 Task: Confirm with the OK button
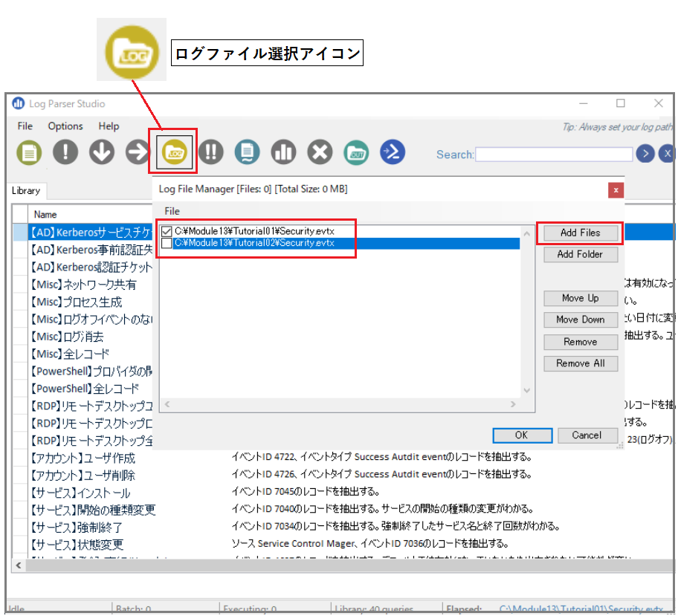(x=522, y=435)
